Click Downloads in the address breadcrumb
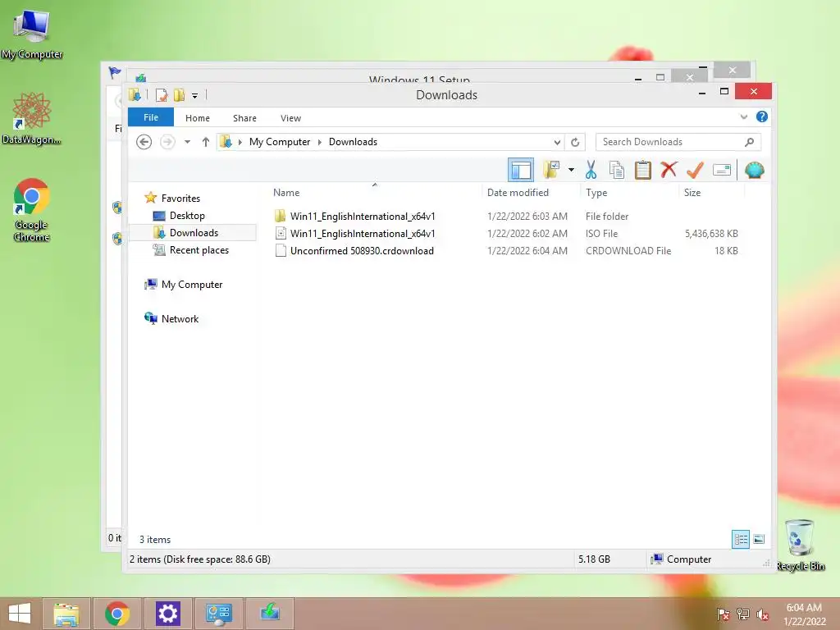840x630 pixels. click(x=353, y=142)
